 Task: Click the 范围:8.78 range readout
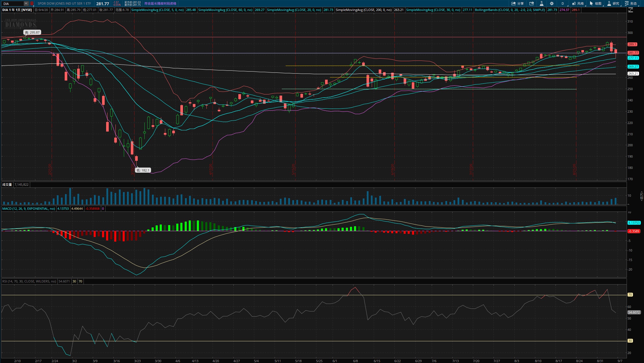[122, 10]
